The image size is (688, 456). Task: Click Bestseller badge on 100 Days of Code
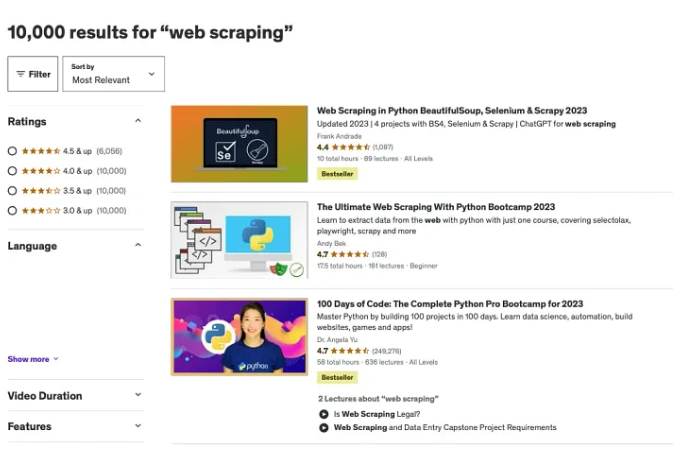point(337,378)
